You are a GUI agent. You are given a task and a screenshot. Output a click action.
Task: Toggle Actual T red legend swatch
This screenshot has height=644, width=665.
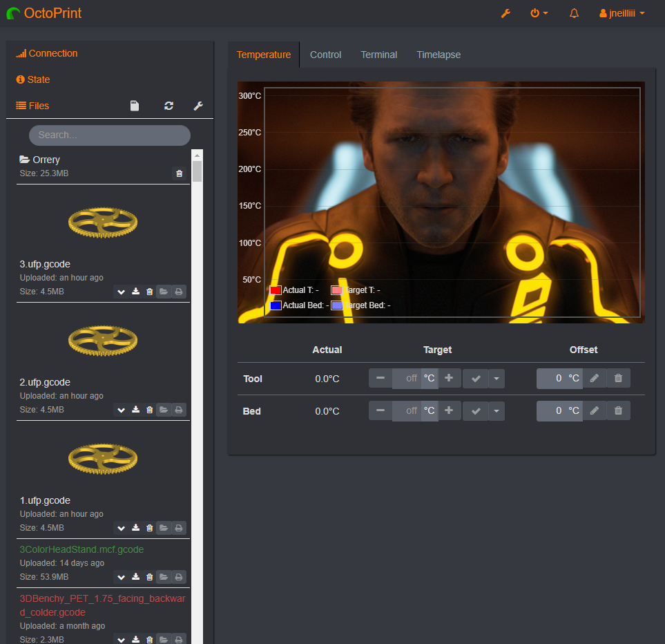point(276,290)
